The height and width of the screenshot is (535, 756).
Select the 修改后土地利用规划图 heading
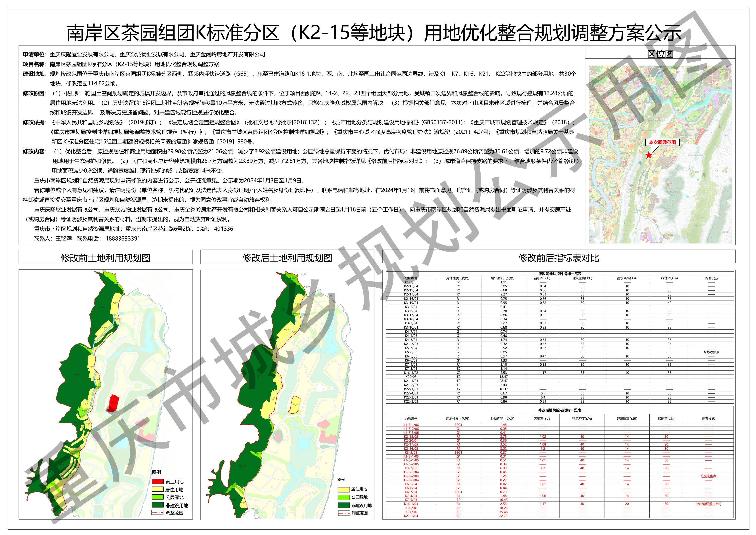[287, 258]
